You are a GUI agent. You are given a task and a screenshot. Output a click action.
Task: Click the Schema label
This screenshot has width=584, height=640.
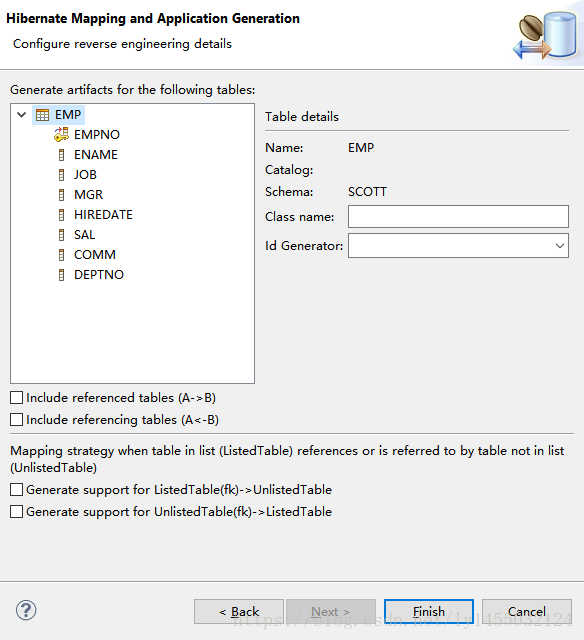point(289,192)
